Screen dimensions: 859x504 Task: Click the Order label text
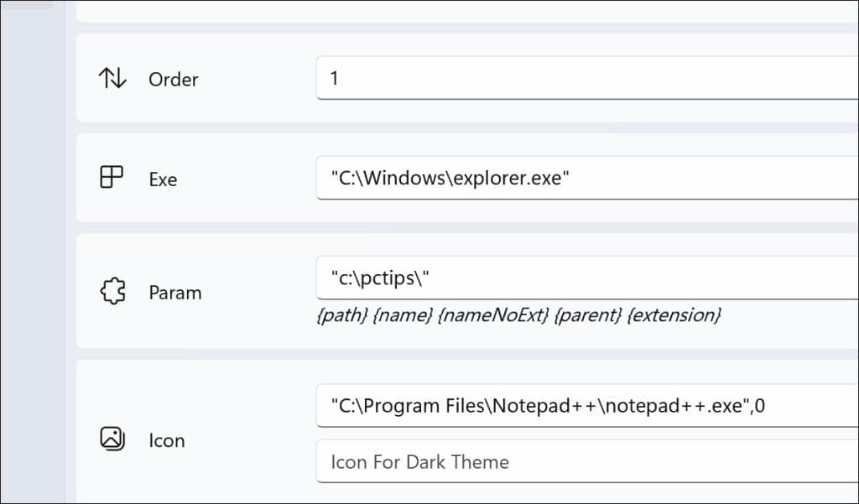coord(173,80)
